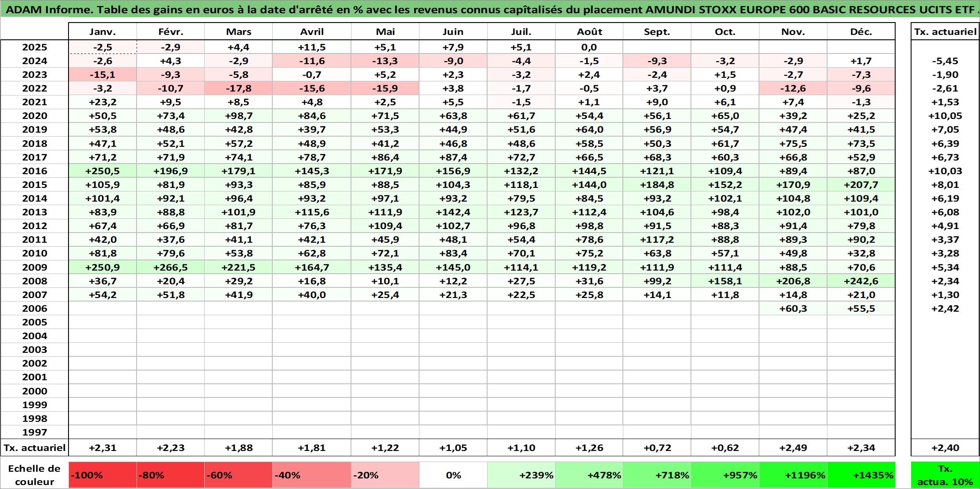Select the 2009 row label
980x489 pixels.
click(x=34, y=267)
